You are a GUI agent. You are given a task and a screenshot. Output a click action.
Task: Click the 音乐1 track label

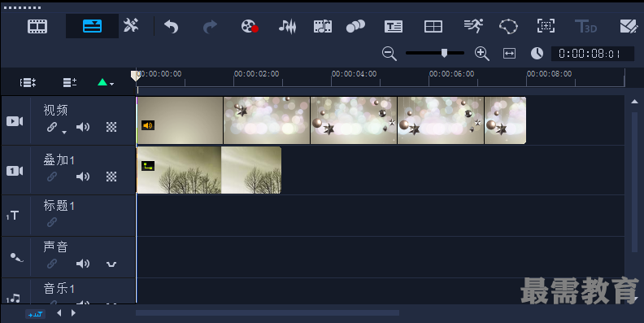tap(59, 289)
